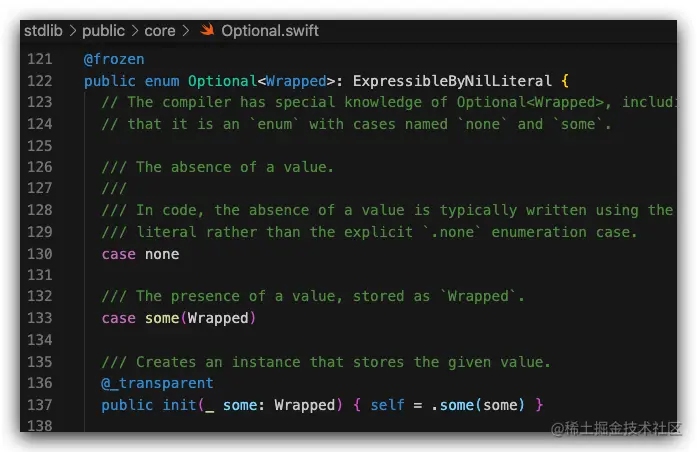Click the self keyword on line 137

tap(387, 405)
